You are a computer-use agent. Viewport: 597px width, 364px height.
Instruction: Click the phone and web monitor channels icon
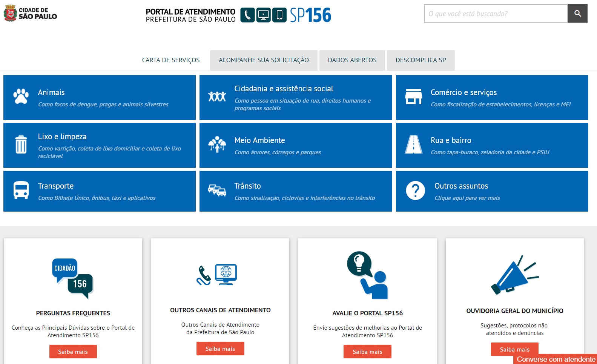217,275
